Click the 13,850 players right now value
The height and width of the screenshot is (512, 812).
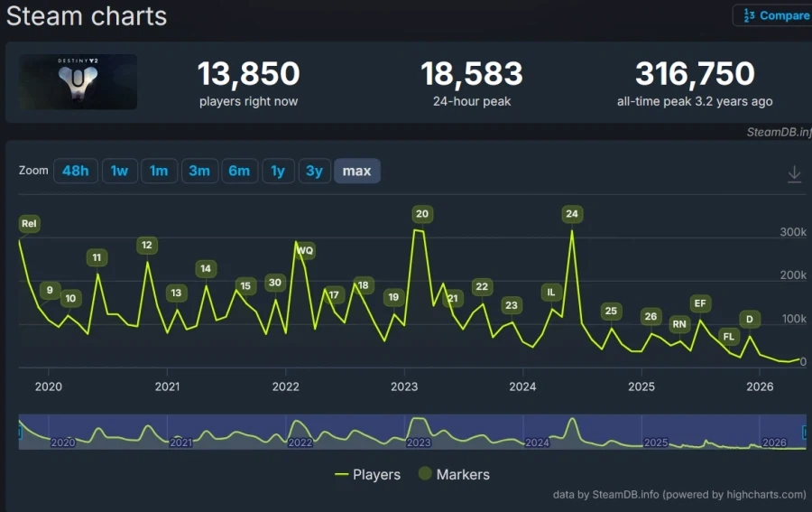click(249, 73)
